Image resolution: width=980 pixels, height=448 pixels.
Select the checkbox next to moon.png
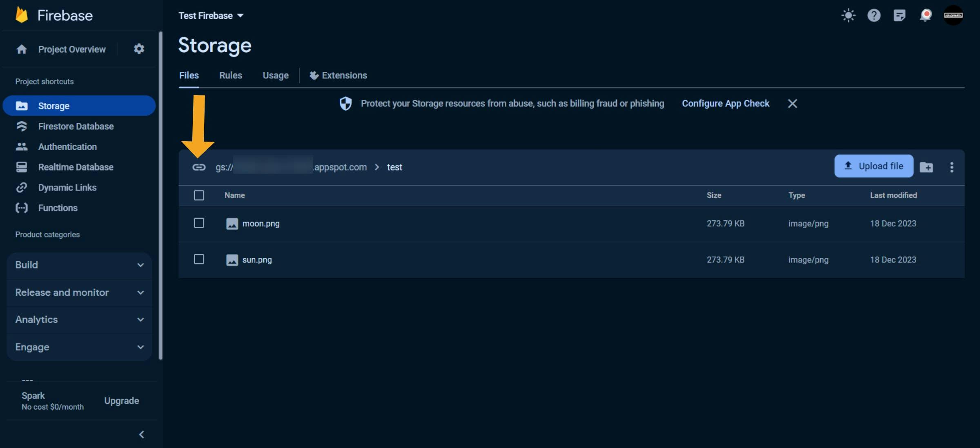click(x=199, y=223)
